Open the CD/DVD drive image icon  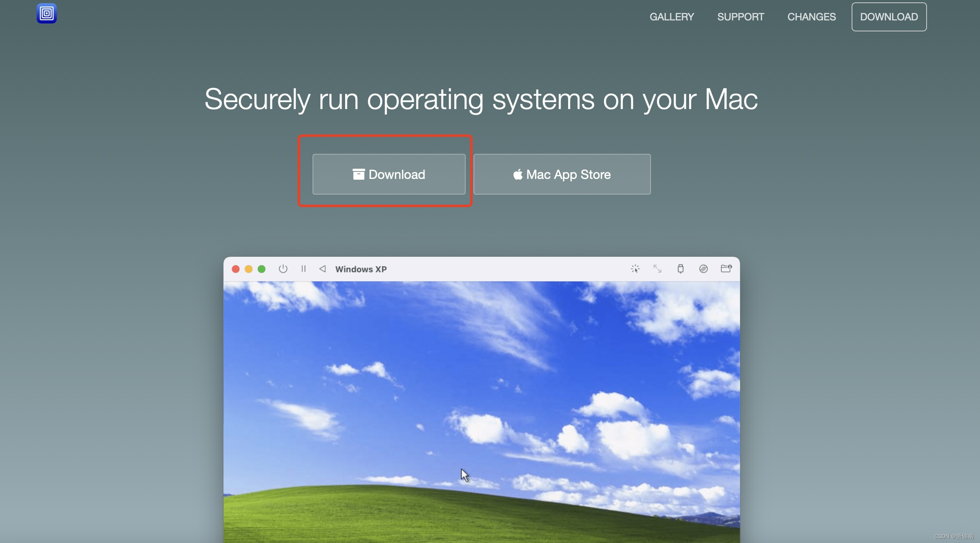(x=703, y=269)
